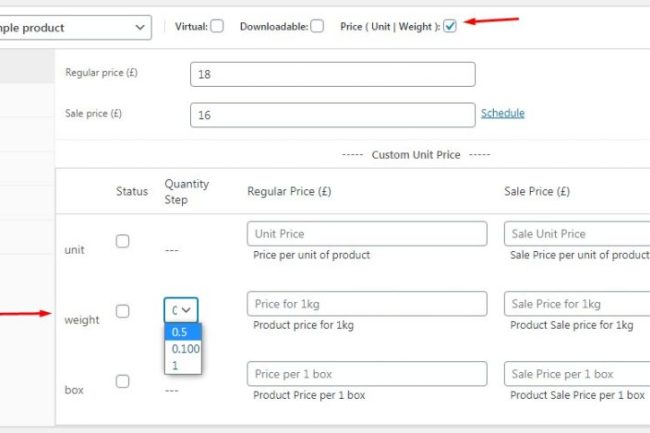Image resolution: width=650 pixels, height=433 pixels.
Task: Open the sale price Schedule link
Action: (502, 113)
